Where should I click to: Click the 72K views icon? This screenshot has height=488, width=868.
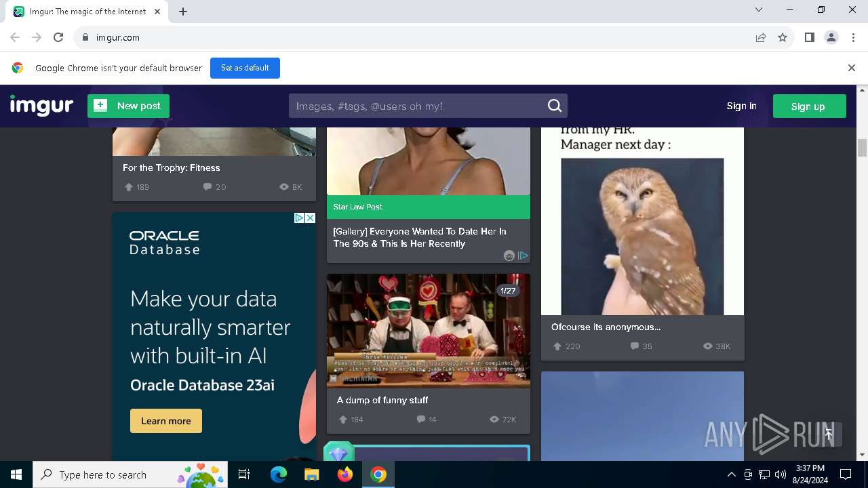pos(494,420)
